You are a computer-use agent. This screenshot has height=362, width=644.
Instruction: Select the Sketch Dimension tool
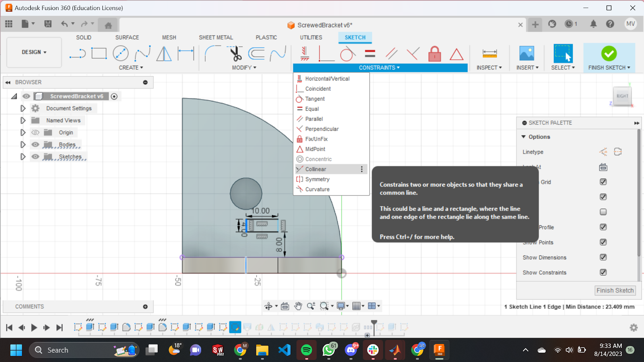(186, 53)
